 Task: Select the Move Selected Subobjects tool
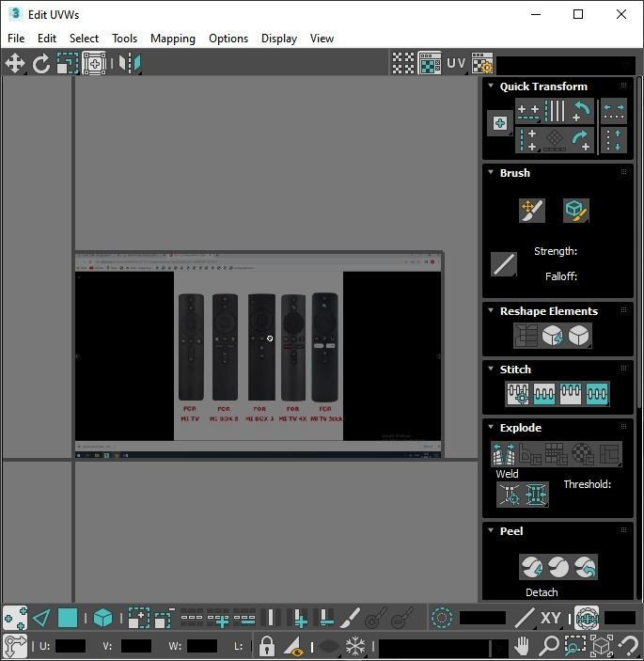(15, 64)
